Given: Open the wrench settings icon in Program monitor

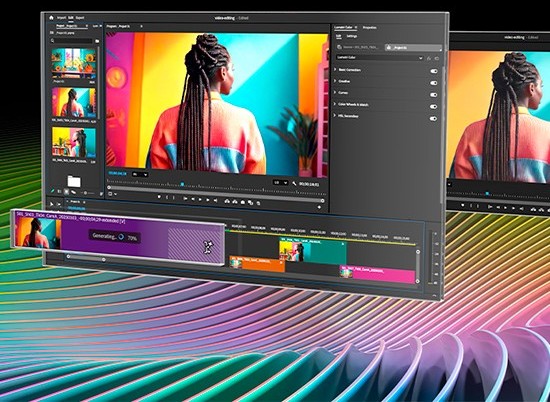Looking at the screenshot, I should (x=294, y=183).
